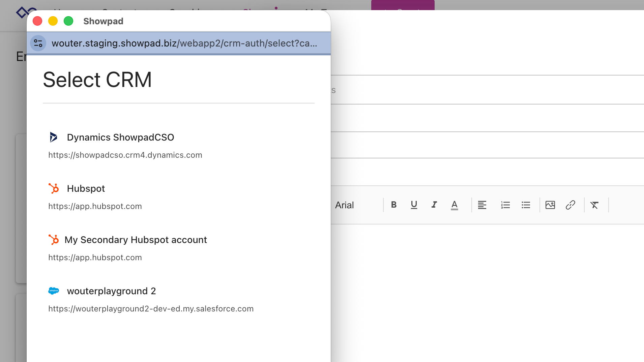
Task: Choose the Hubspot CRM option
Action: (86, 189)
